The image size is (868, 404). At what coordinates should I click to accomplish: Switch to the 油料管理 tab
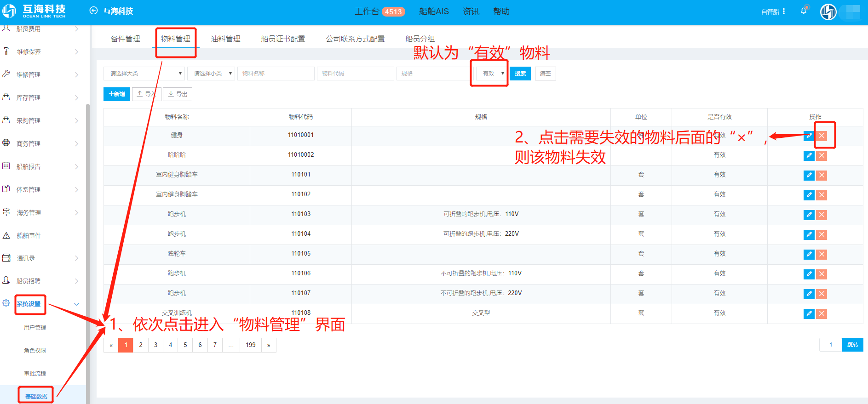click(x=226, y=39)
